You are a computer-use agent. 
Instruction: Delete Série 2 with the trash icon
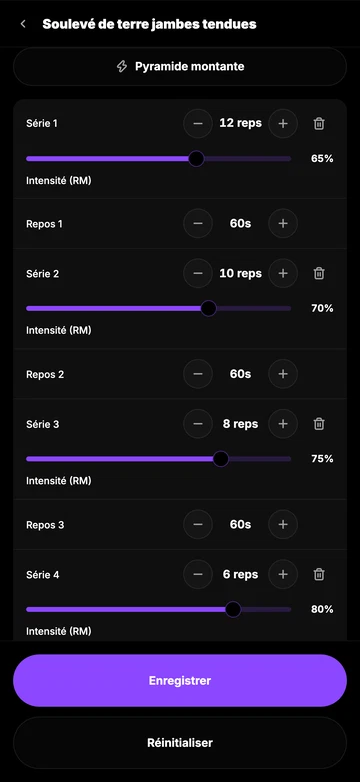click(x=319, y=273)
